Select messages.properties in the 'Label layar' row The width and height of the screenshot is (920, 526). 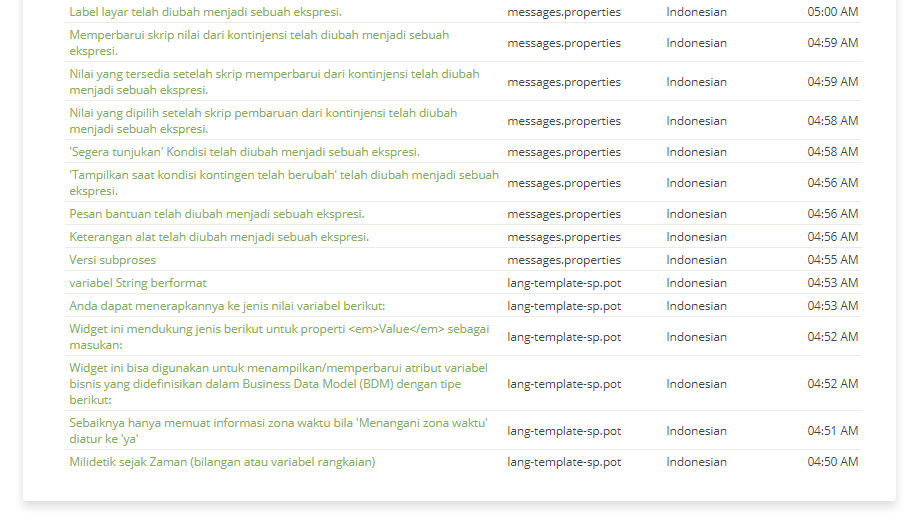[564, 12]
